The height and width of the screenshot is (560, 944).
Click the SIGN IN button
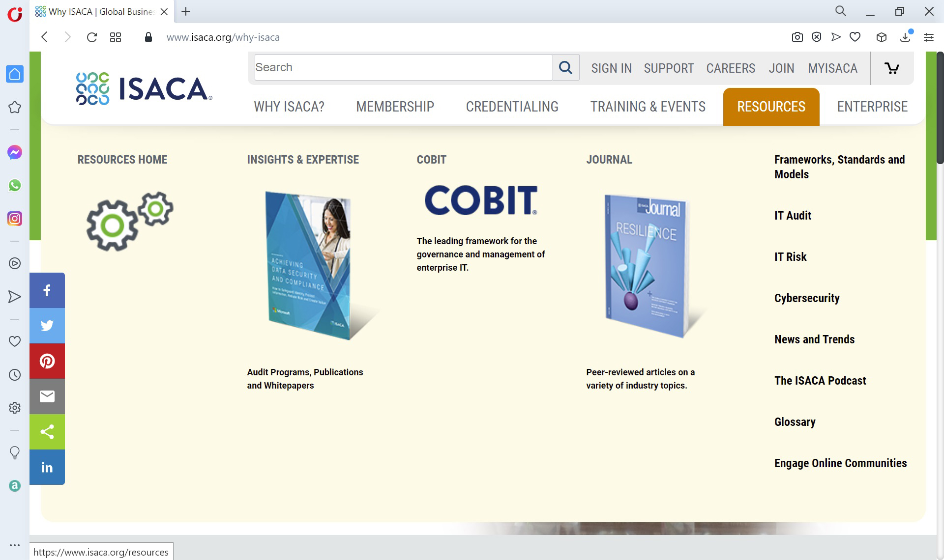tap(611, 68)
